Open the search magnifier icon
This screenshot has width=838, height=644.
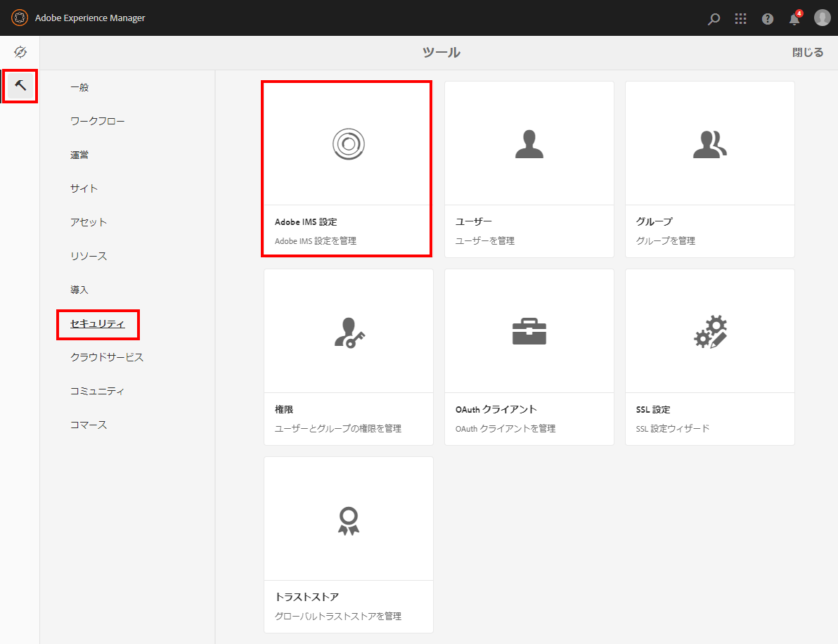click(714, 19)
